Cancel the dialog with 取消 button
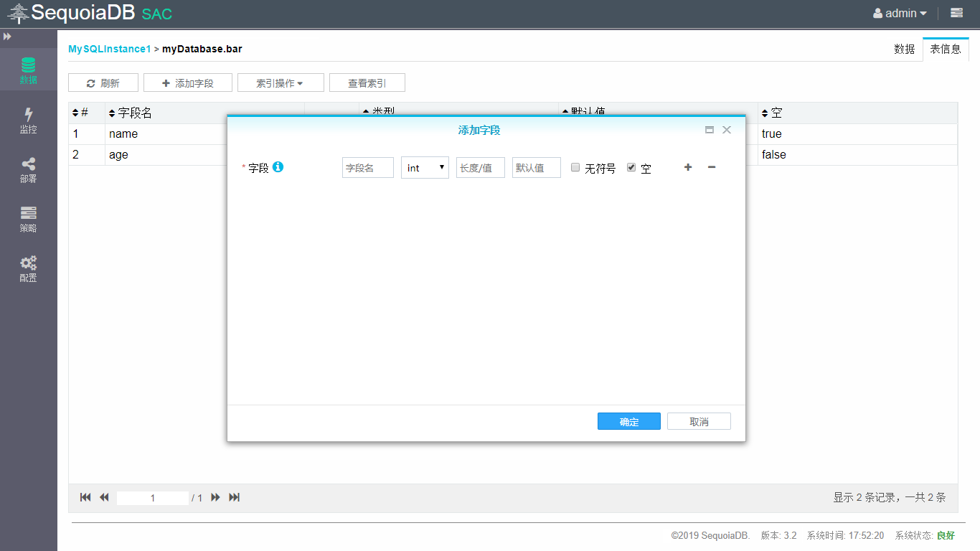 pos(699,422)
